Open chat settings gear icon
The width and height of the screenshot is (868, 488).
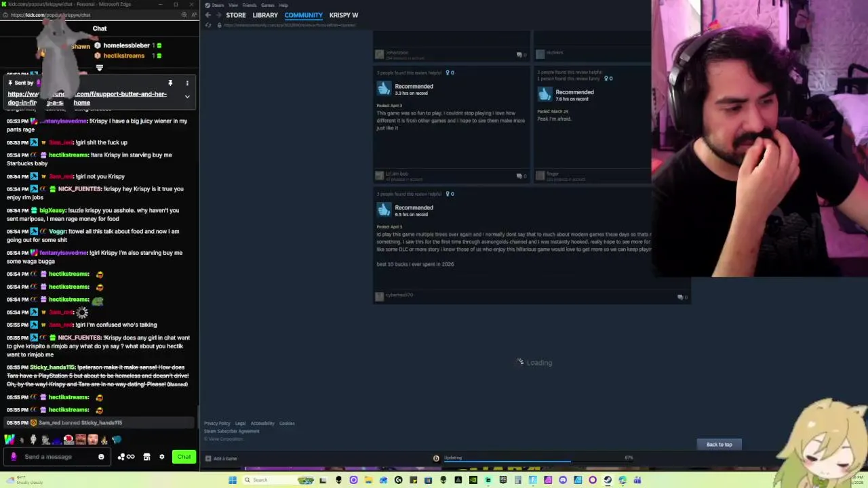(161, 457)
